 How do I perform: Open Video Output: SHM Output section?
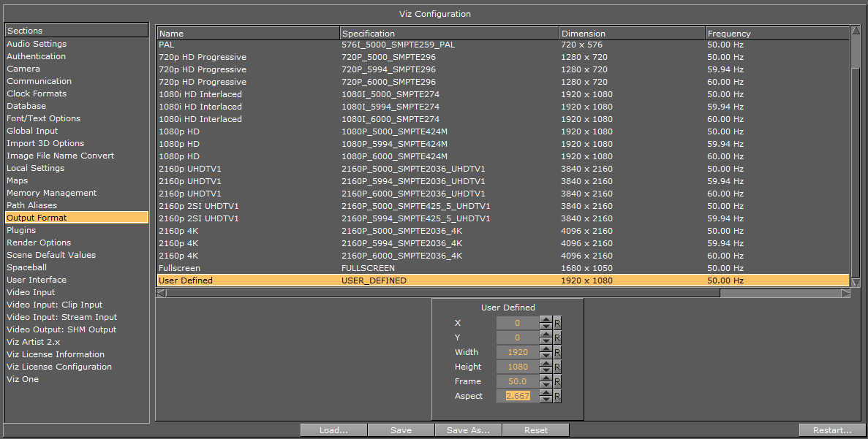tap(76, 330)
